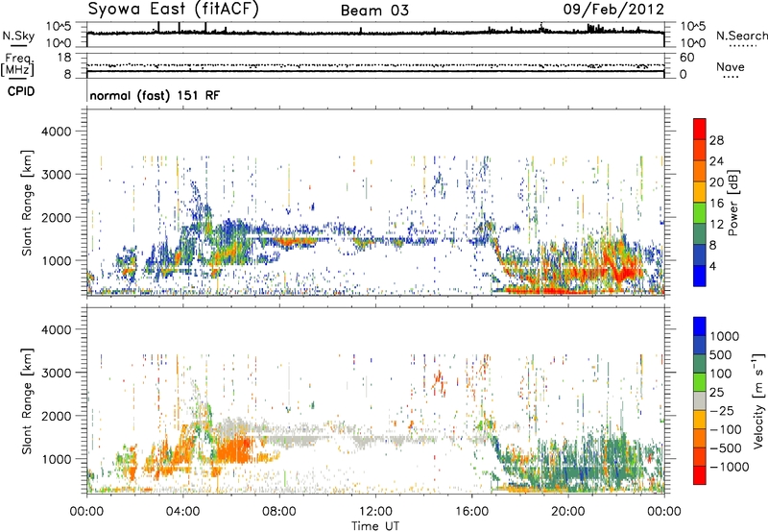Click the '18' frequency axis tick

[x=64, y=58]
